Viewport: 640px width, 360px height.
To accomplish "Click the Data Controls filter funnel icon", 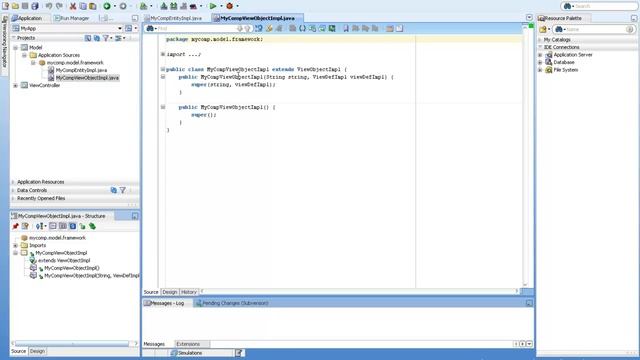I will 122,190.
